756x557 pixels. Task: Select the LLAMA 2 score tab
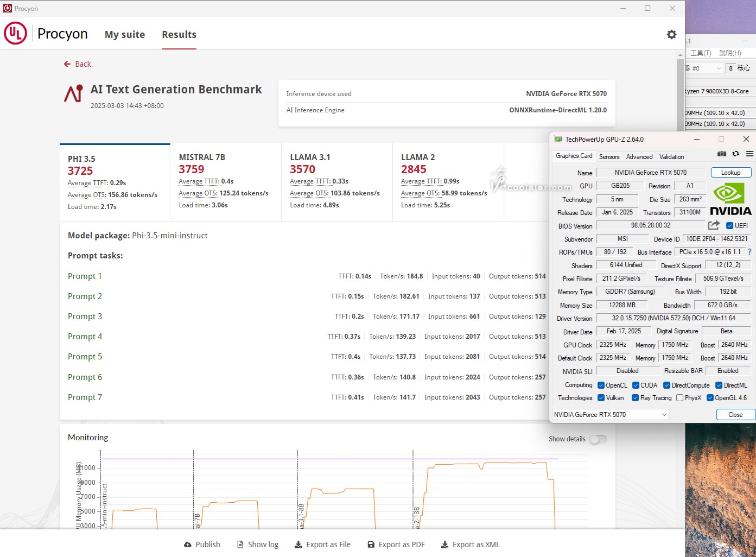pos(448,182)
